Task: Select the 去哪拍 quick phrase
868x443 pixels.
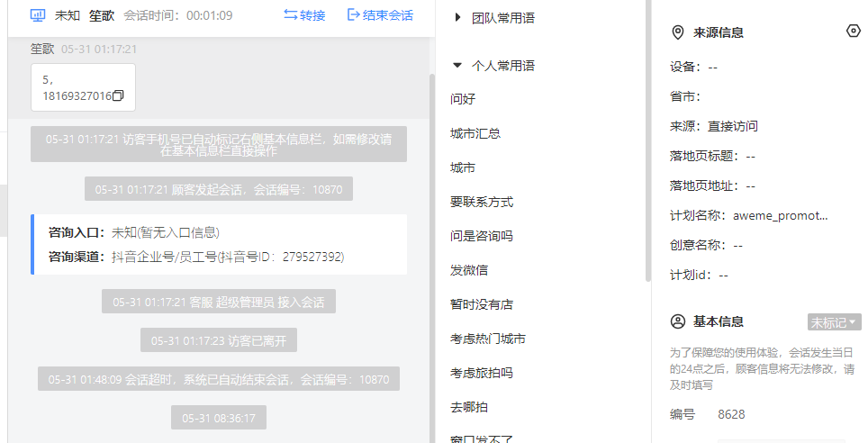Action: 469,408
